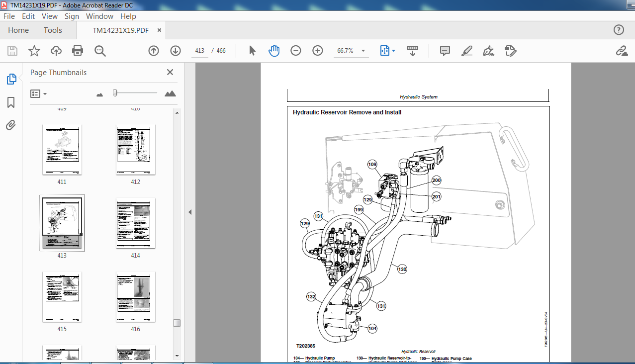The height and width of the screenshot is (364, 635).
Task: Show Page Thumbnails panel from sidebar
Action: (x=11, y=79)
